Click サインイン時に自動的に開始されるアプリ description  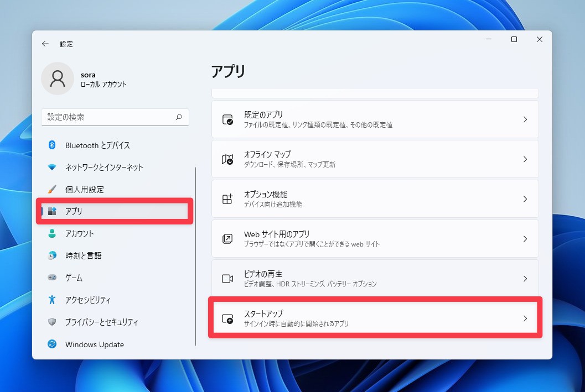[296, 324]
